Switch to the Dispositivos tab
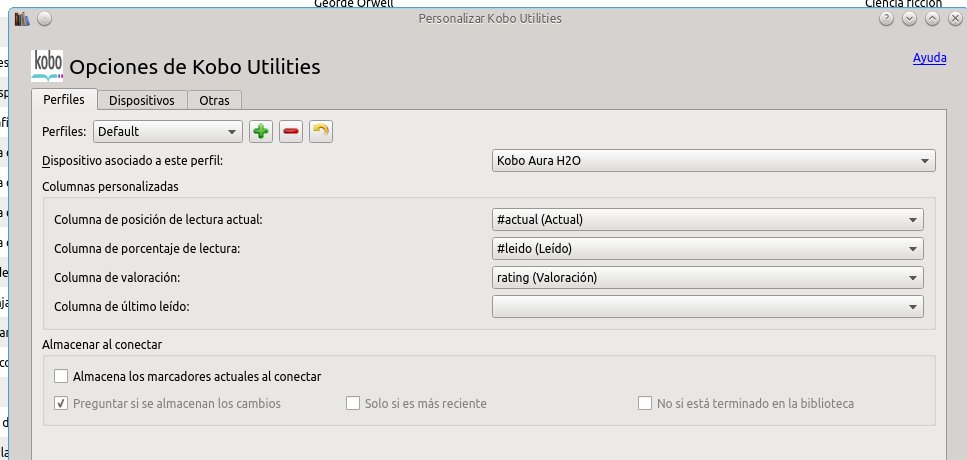Viewport: 967px width, 460px height. (x=142, y=100)
